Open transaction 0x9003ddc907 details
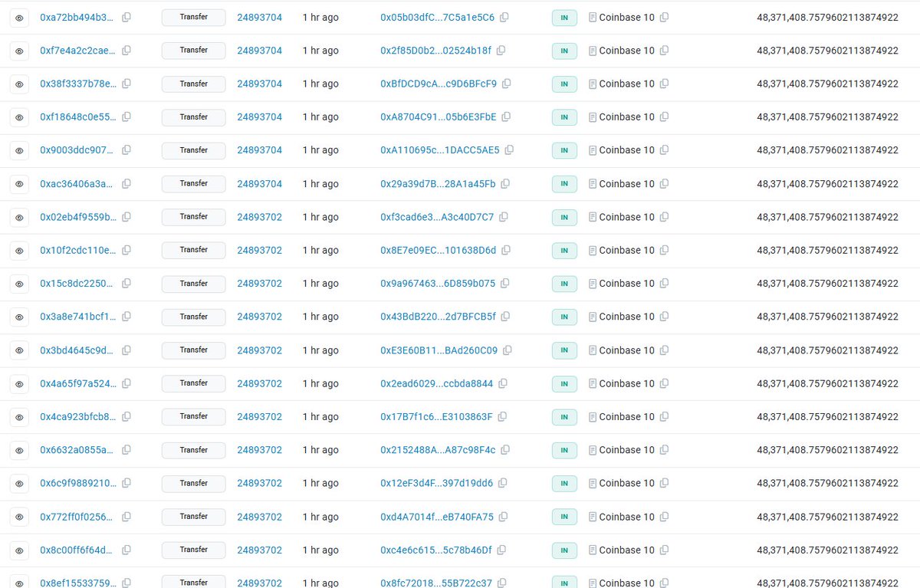 point(78,150)
